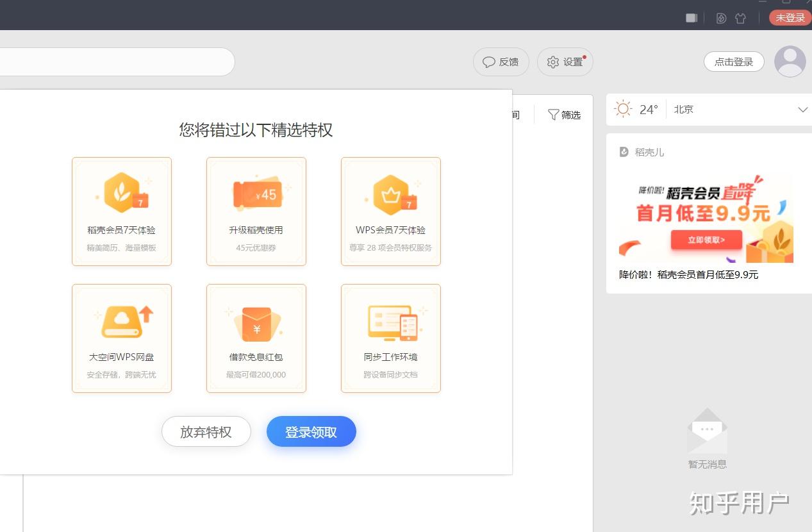
Task: Click the 跨设备同步文档 subtitle
Action: (391, 375)
